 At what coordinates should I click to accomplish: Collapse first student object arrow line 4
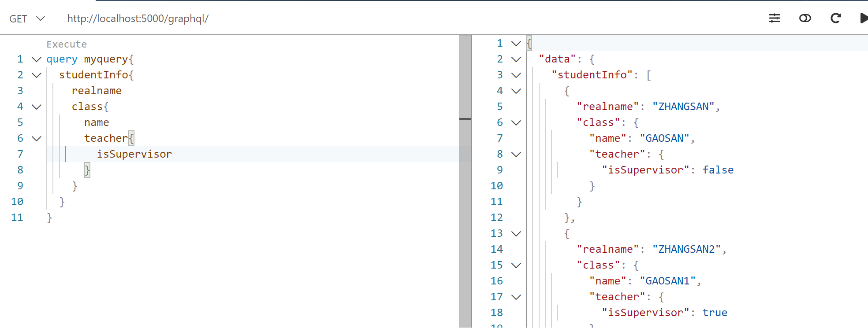pos(516,91)
